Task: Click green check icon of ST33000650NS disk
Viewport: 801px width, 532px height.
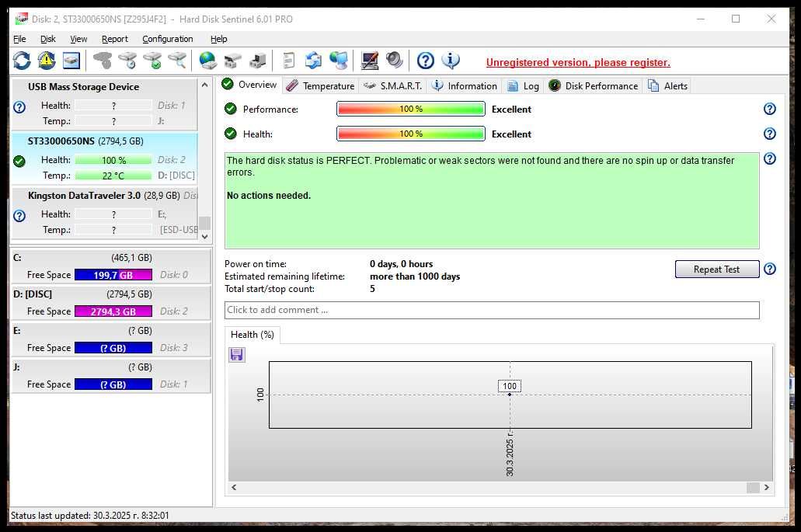Action: tap(19, 162)
